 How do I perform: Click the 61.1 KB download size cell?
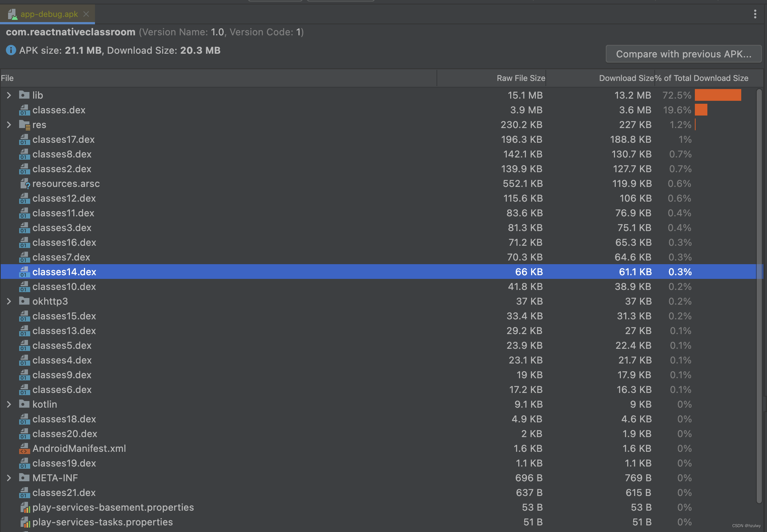click(635, 272)
